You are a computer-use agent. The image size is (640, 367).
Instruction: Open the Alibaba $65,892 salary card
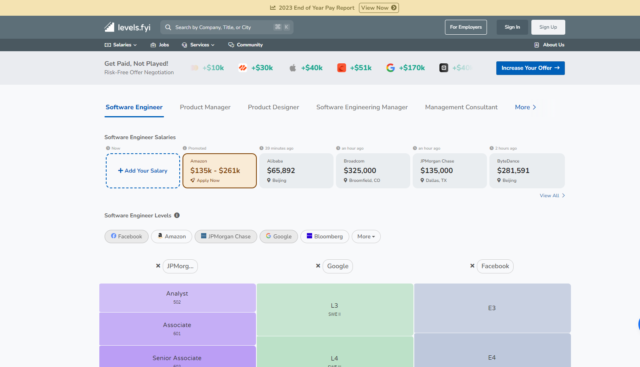296,171
